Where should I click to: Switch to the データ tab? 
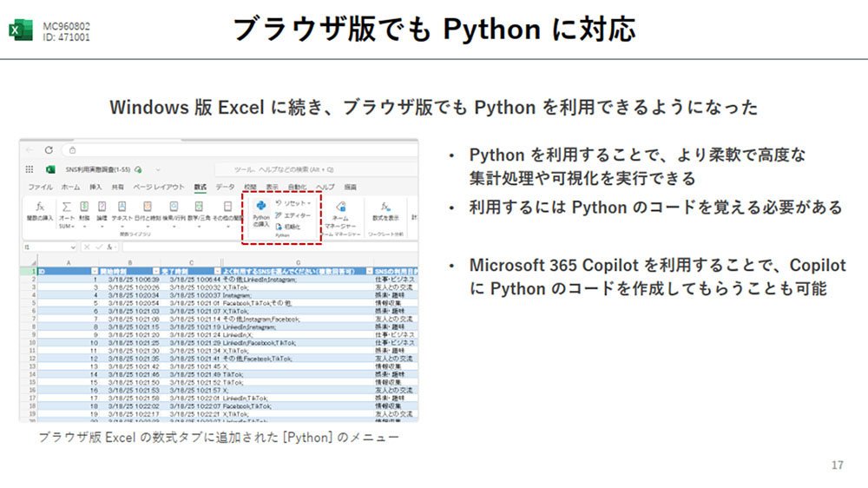point(225,188)
